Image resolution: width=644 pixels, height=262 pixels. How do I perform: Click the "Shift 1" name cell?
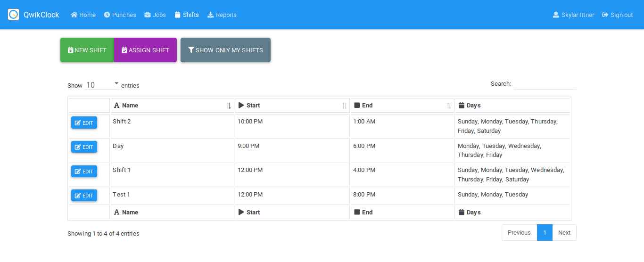[x=172, y=174]
